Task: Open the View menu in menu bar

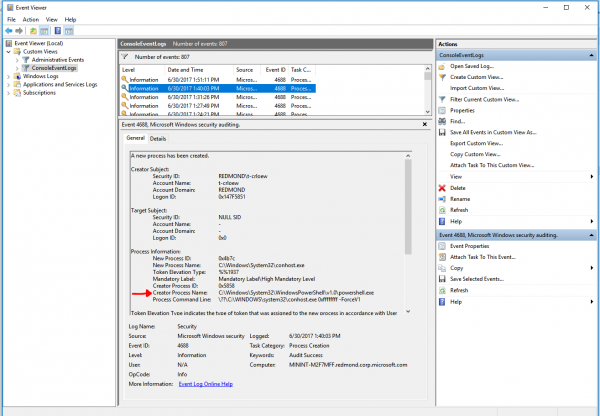Action: [x=52, y=20]
